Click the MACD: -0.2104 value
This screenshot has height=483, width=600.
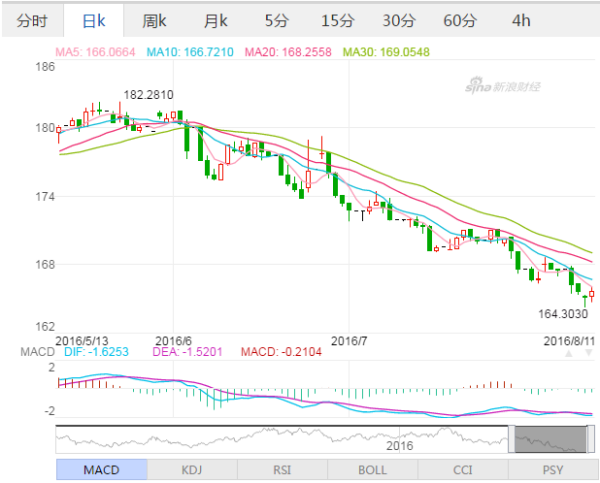tap(281, 352)
